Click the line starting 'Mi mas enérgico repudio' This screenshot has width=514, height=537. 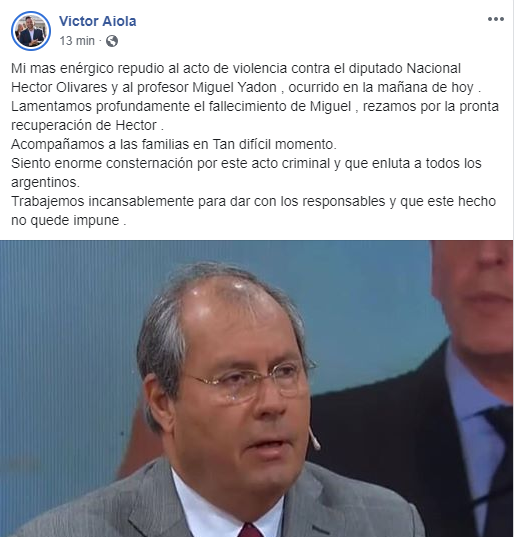(x=236, y=68)
